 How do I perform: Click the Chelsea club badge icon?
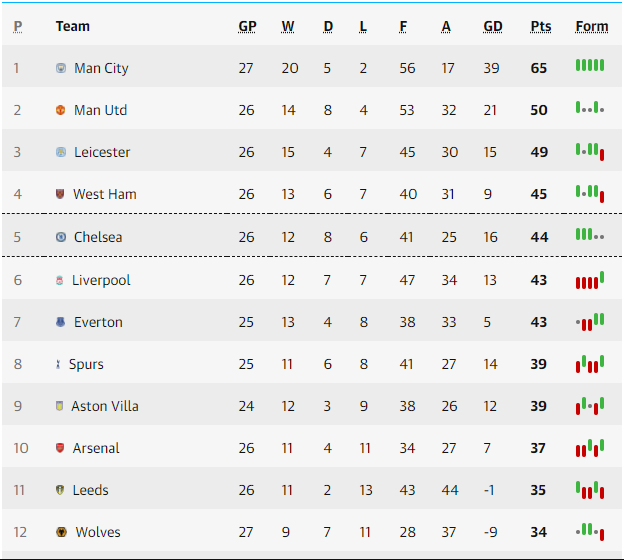click(x=61, y=237)
